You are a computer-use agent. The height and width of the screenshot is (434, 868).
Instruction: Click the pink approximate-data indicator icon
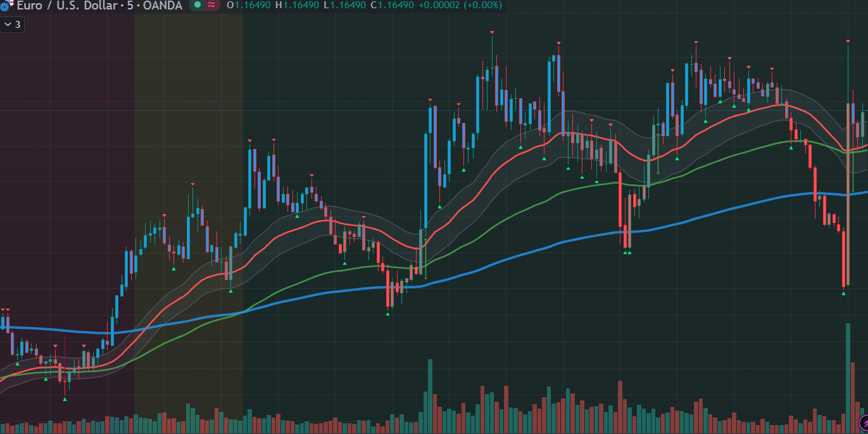click(211, 5)
